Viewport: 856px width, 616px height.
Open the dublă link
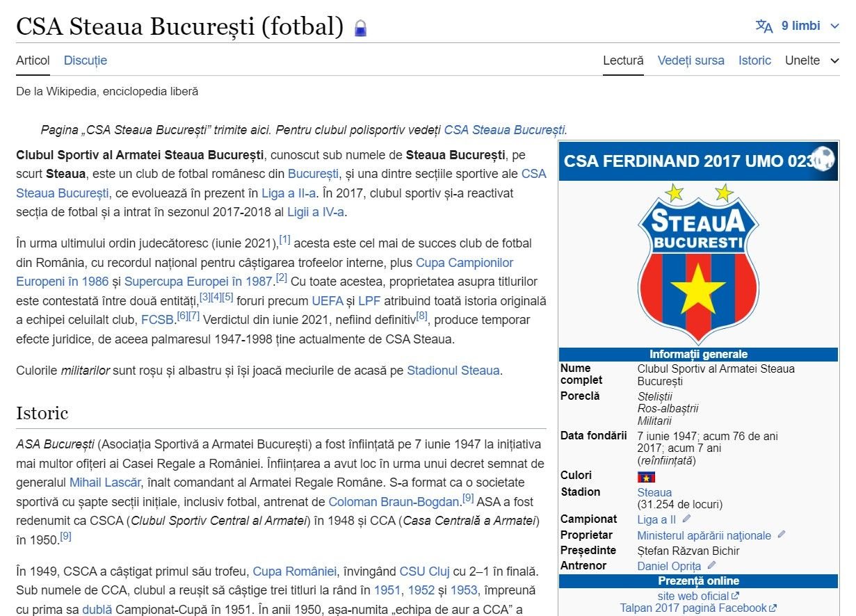tap(97, 610)
